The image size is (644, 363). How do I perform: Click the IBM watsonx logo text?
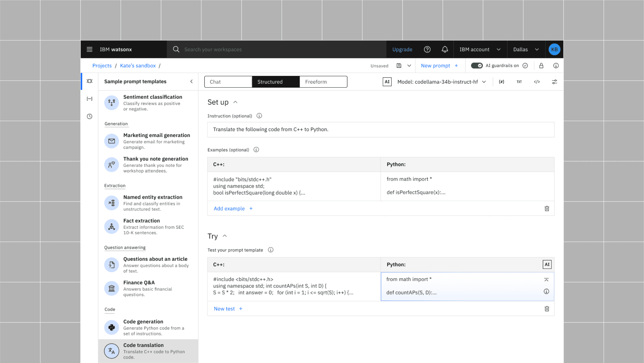pos(116,49)
